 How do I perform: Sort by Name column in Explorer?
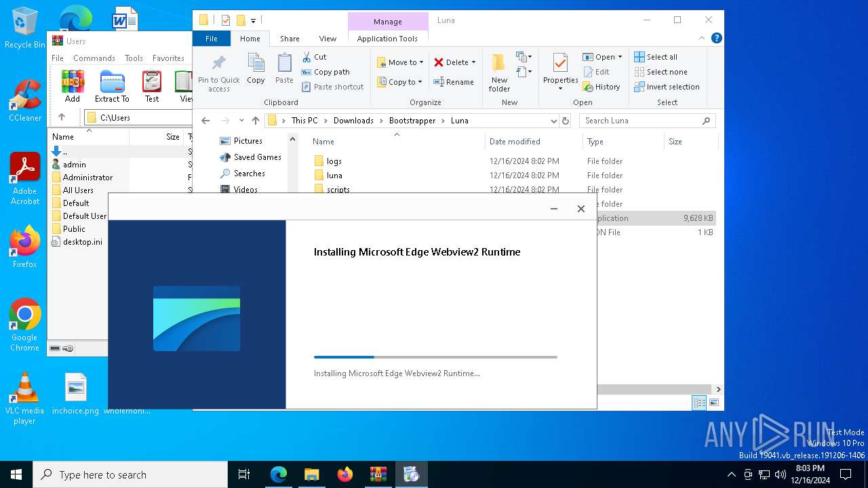coord(323,142)
